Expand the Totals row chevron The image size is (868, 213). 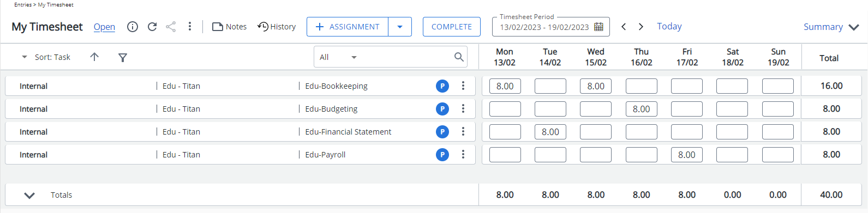pyautogui.click(x=29, y=195)
